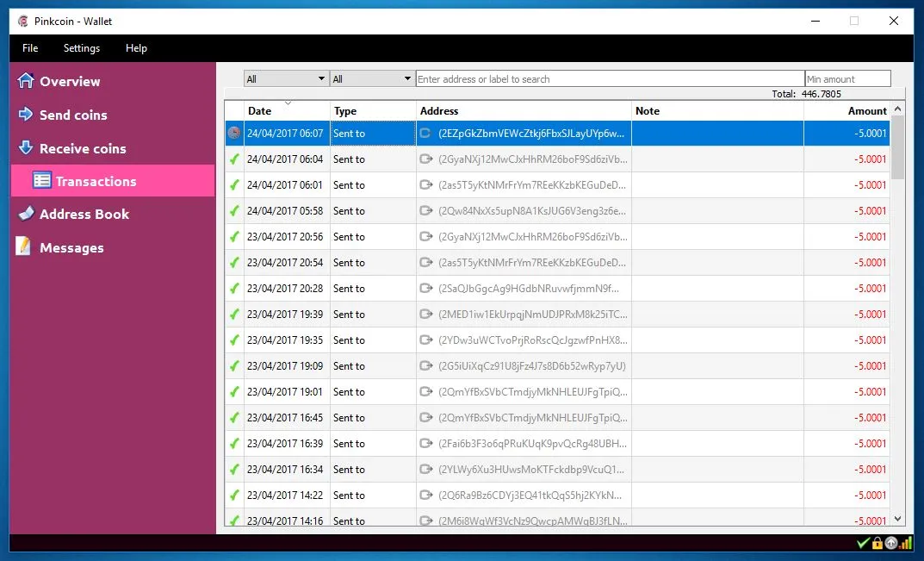The height and width of the screenshot is (561, 924).
Task: Click the network connection signal bars icon
Action: click(905, 543)
